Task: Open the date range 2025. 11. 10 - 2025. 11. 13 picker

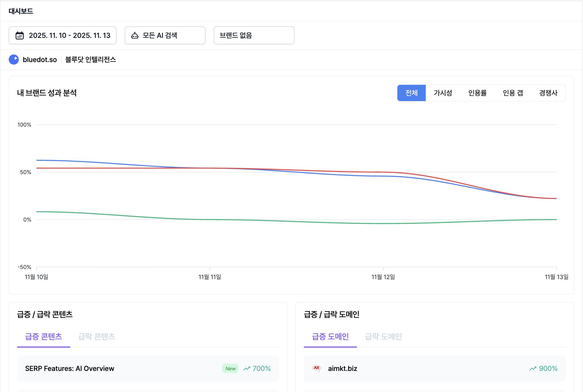Action: coord(62,35)
